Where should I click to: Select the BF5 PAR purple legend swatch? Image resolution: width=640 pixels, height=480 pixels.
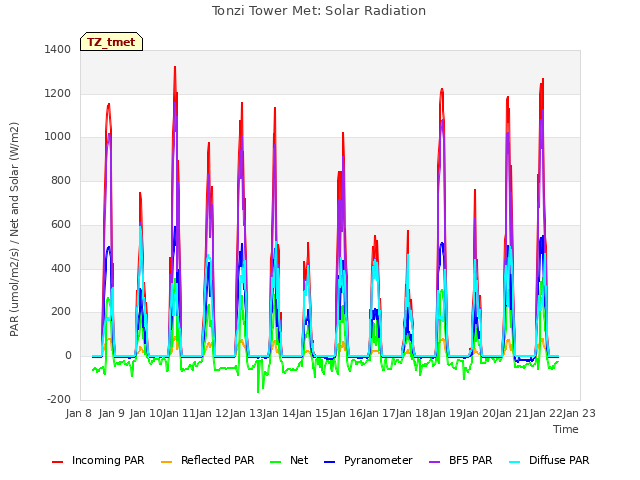(x=435, y=462)
